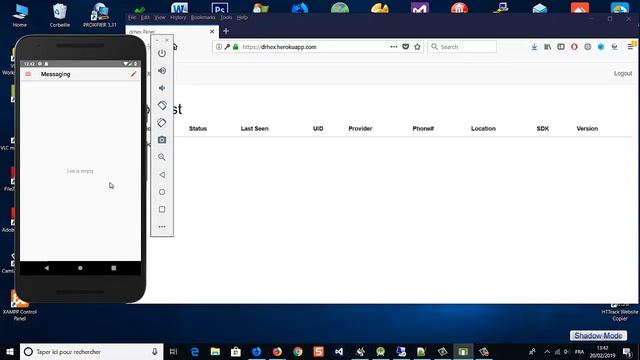Open the Corbeille recycle bin desktop icon
640x360 pixels.
(60, 16)
